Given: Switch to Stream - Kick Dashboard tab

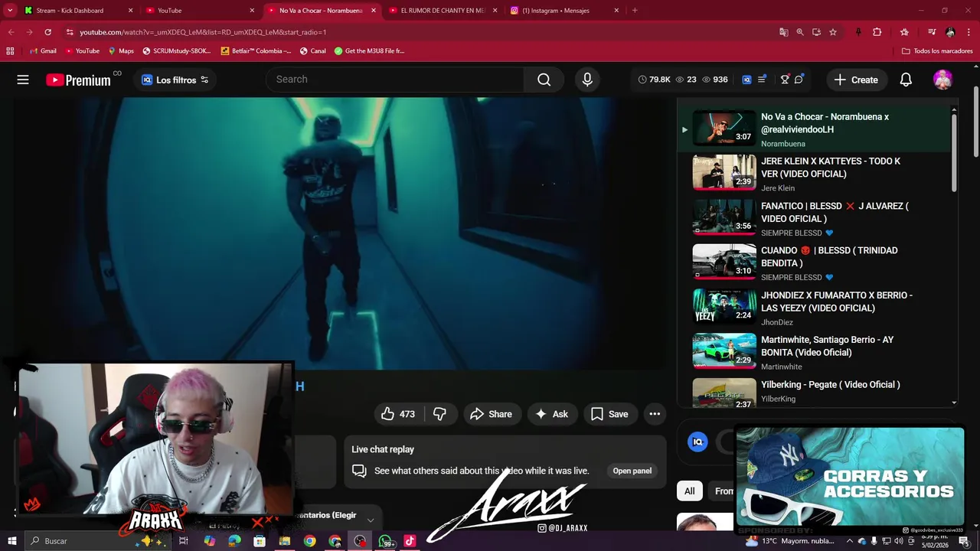Looking at the screenshot, I should click(79, 11).
